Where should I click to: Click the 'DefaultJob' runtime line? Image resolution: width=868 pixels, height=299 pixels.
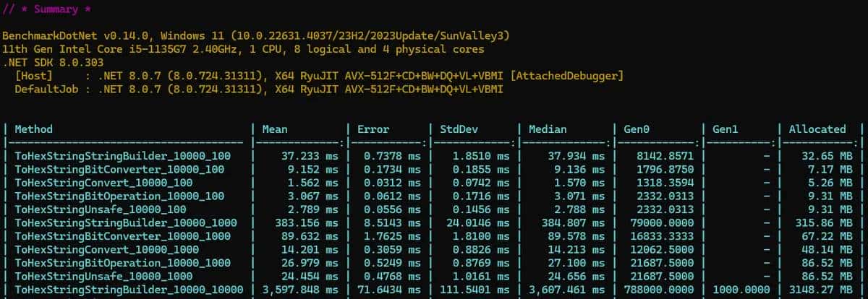click(259, 89)
